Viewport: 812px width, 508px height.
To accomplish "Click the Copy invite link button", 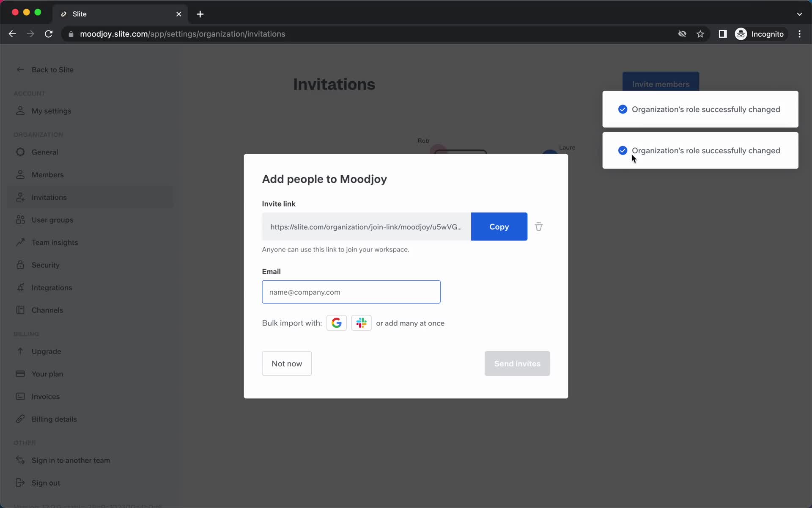I will coord(499,227).
